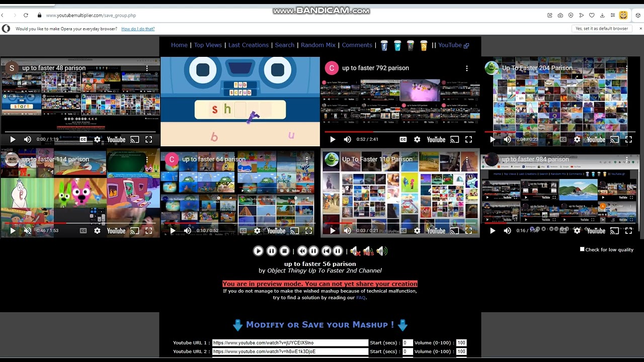Viewport: 644px width, 362px height.
Task: Play the up to faster 792 parison video
Action: pyautogui.click(x=333, y=140)
